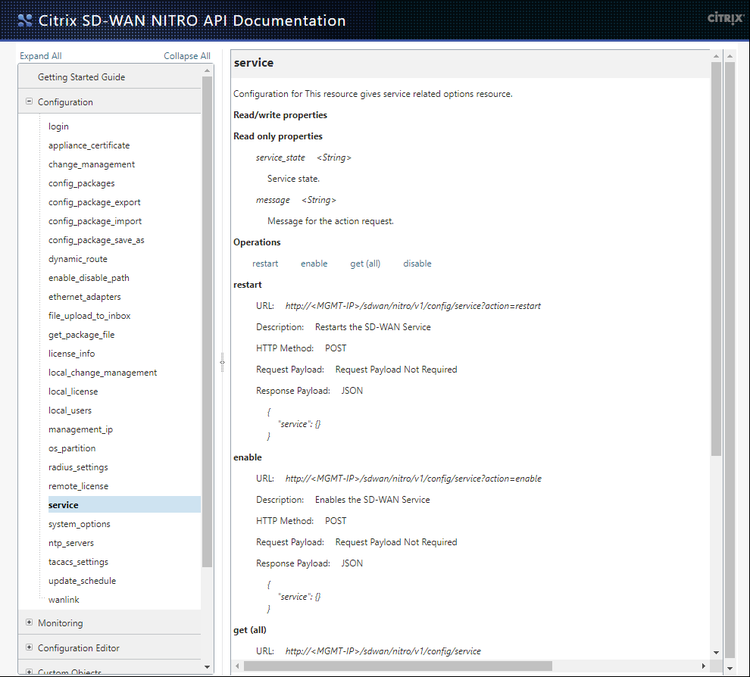This screenshot has width=750, height=677.
Task: Jump to the get (all) operation link
Action: (365, 264)
